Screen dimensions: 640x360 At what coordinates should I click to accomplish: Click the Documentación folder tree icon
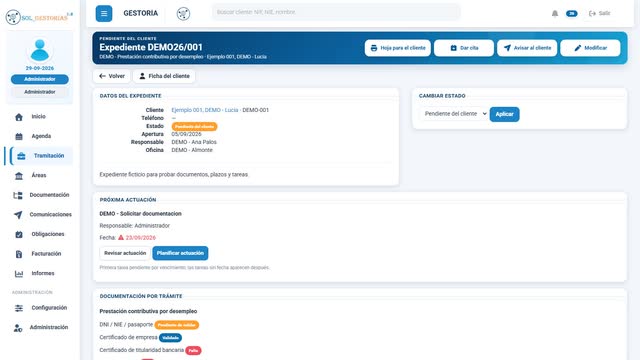(x=18, y=195)
